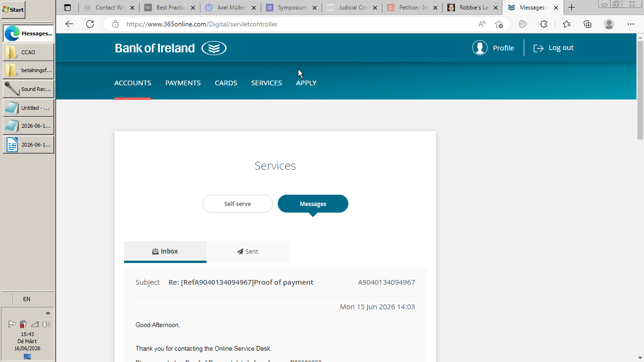Open the PAYMENTS navigation menu
This screenshot has width=644, height=362.
(183, 83)
